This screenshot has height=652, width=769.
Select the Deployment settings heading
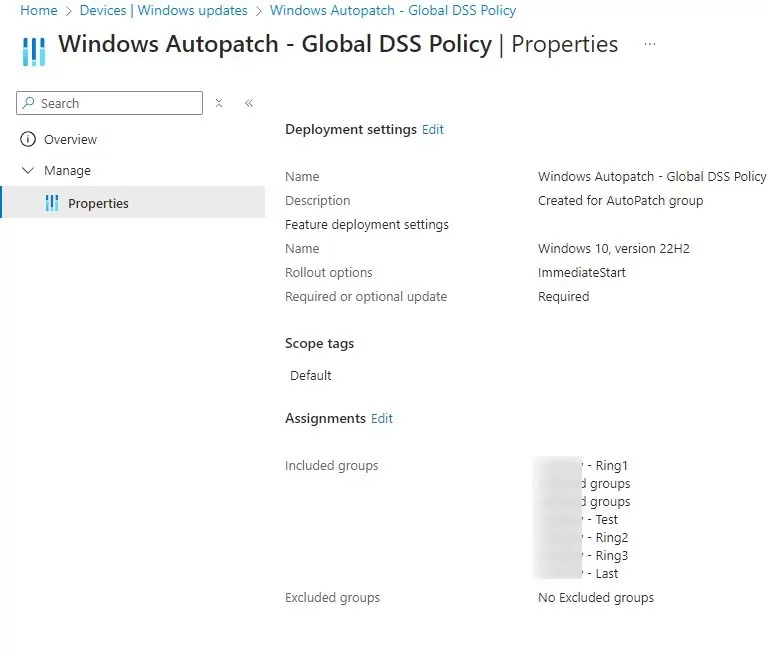[x=351, y=130]
